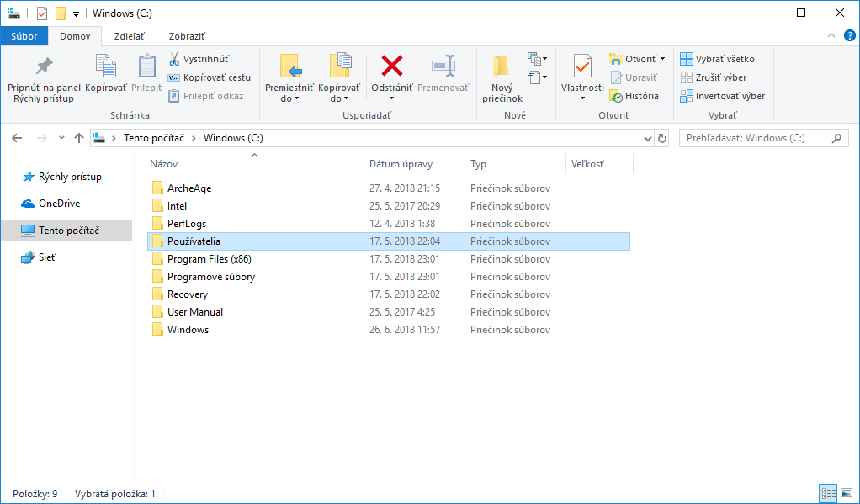This screenshot has height=504, width=860.
Task: Go up one folder level
Action: click(79, 138)
